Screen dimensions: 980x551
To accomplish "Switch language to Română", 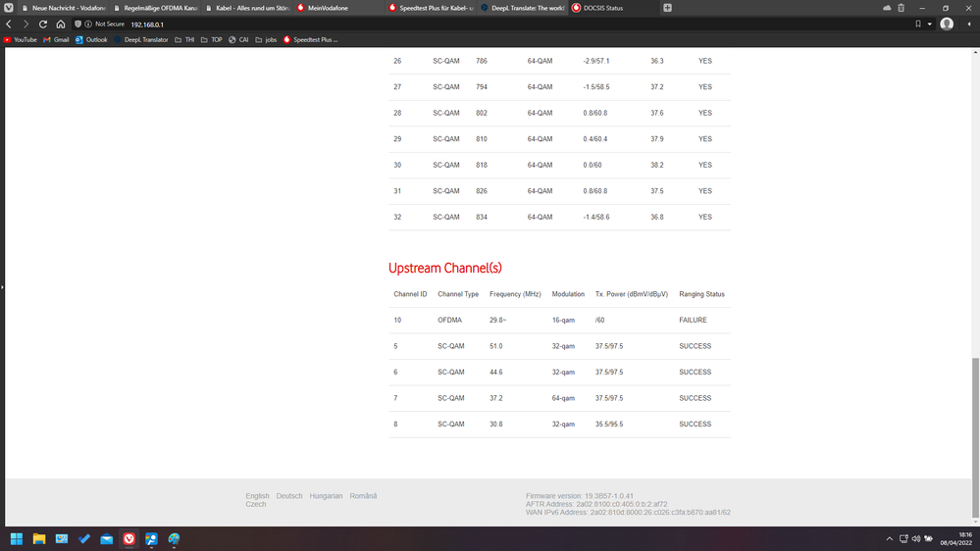I will pyautogui.click(x=363, y=496).
